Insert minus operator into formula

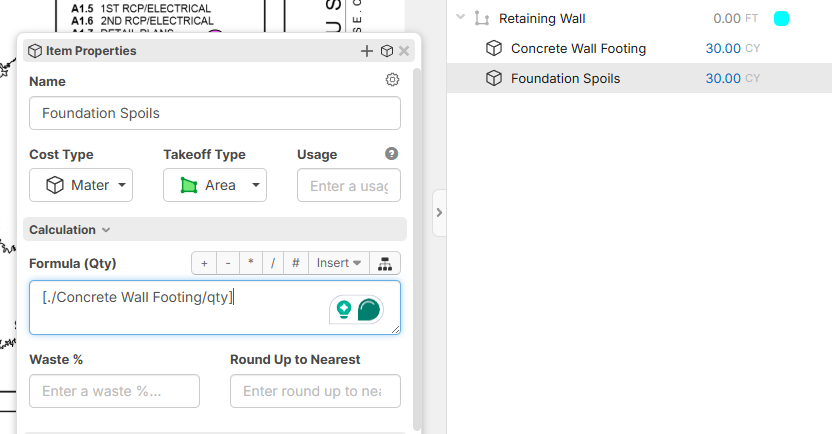click(x=228, y=263)
